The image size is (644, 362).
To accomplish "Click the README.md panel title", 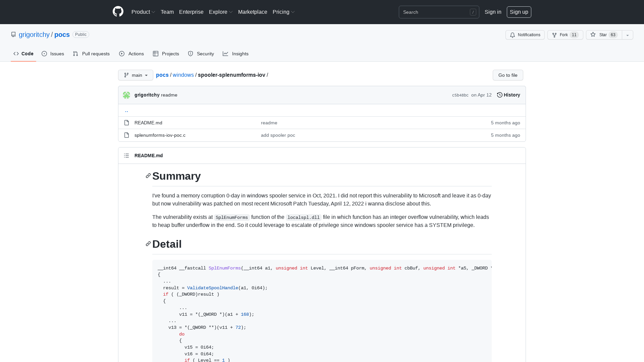I will coord(149,156).
